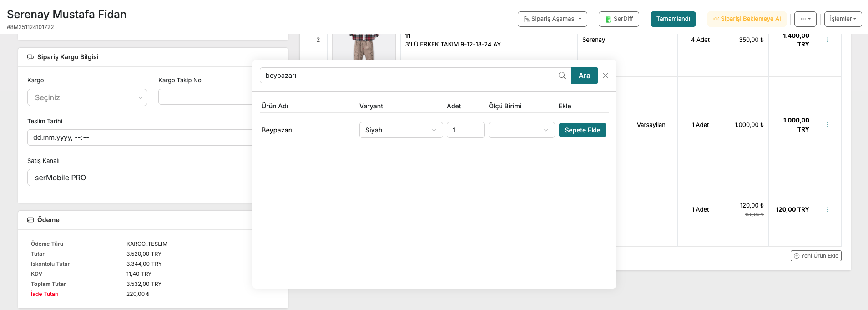This screenshot has height=310, width=868.
Task: Open the Kargo Seçiniz dropdown
Action: click(87, 97)
